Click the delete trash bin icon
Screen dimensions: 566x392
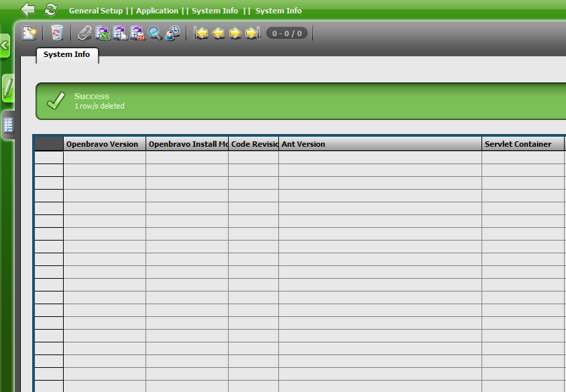click(57, 33)
